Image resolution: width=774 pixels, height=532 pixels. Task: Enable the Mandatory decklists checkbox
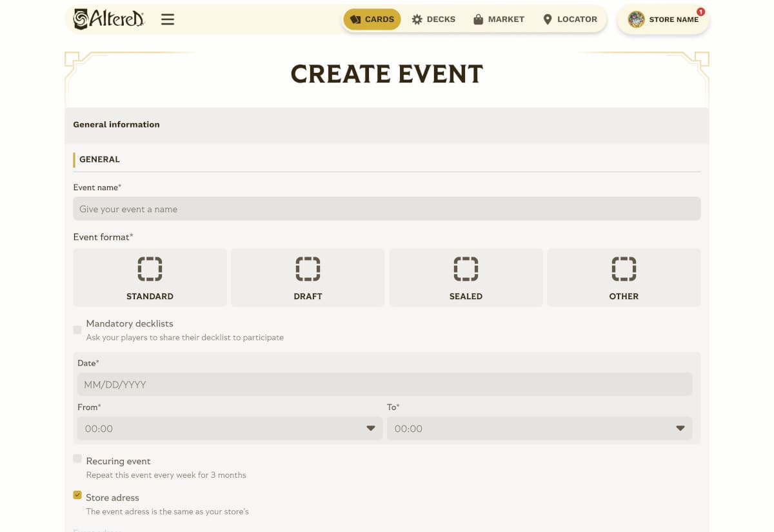pyautogui.click(x=77, y=330)
